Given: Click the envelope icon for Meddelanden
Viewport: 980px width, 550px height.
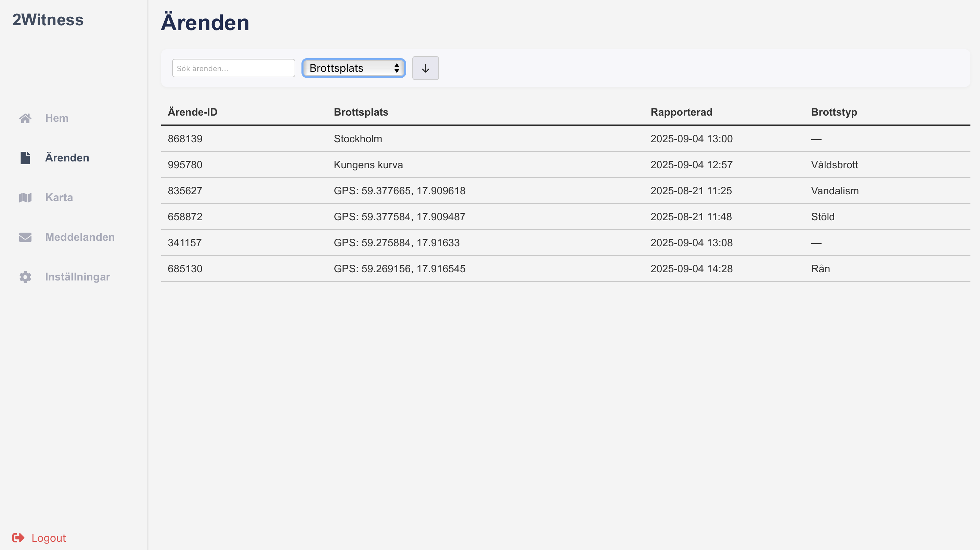Looking at the screenshot, I should [x=25, y=237].
